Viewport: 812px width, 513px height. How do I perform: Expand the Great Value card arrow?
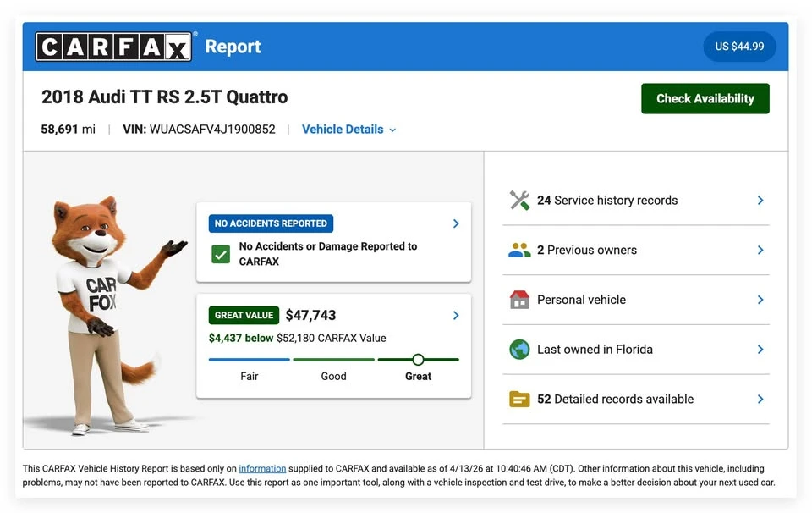[x=456, y=316]
